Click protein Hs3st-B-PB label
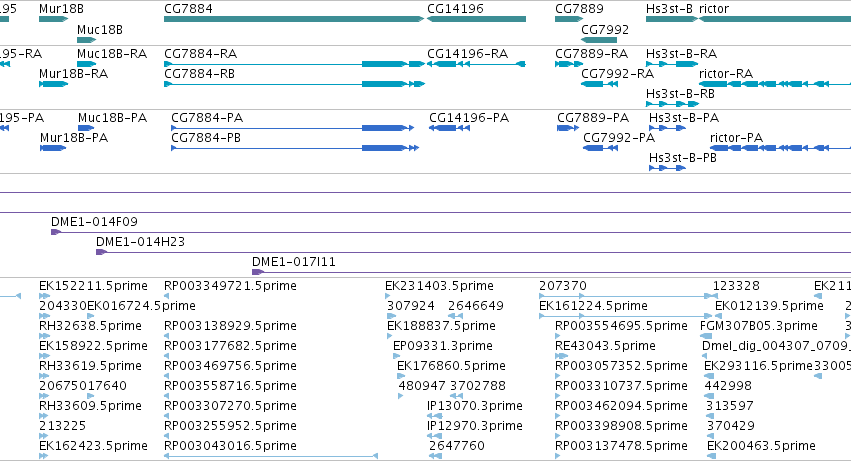The height and width of the screenshot is (461, 851). coord(683,158)
